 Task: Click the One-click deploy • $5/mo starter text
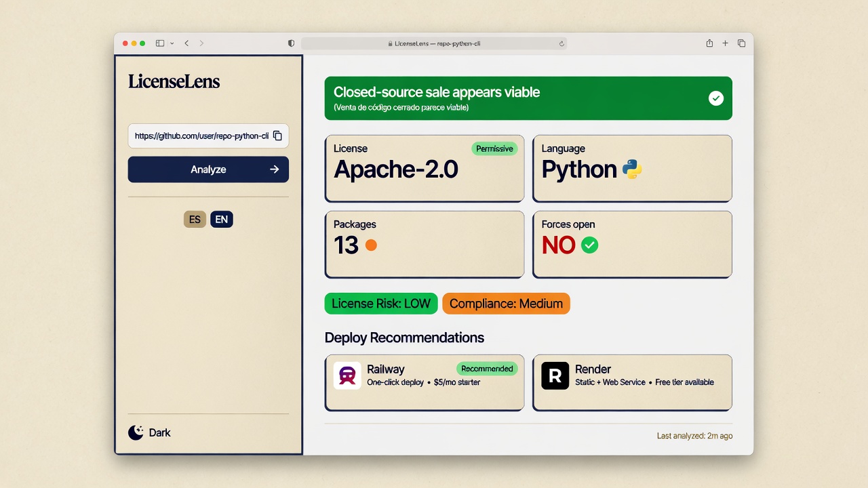point(424,382)
